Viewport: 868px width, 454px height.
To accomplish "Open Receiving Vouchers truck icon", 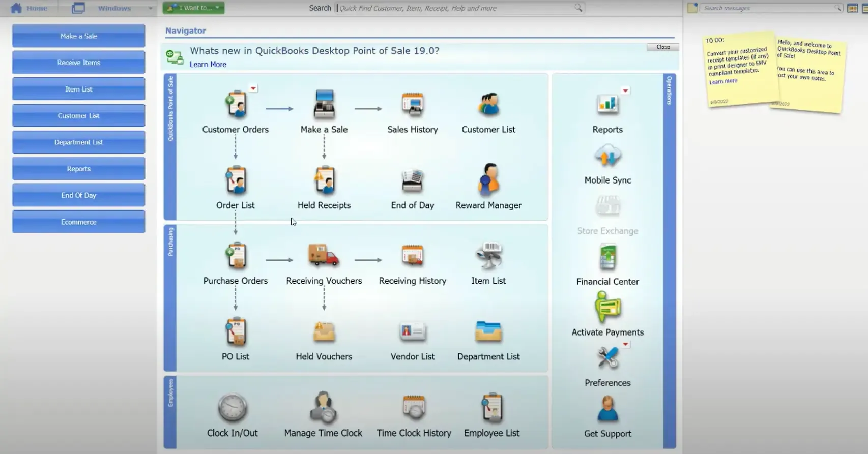I will [324, 255].
